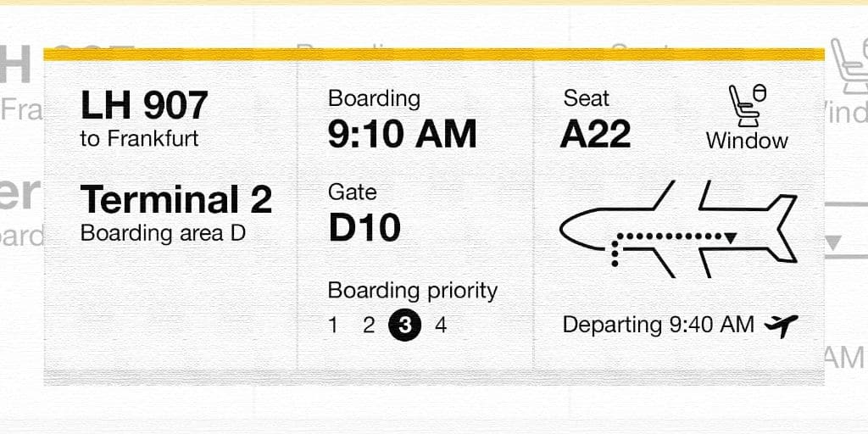This screenshot has width=868, height=434.
Task: Click the 9:10 AM boarding time
Action: pos(403,134)
